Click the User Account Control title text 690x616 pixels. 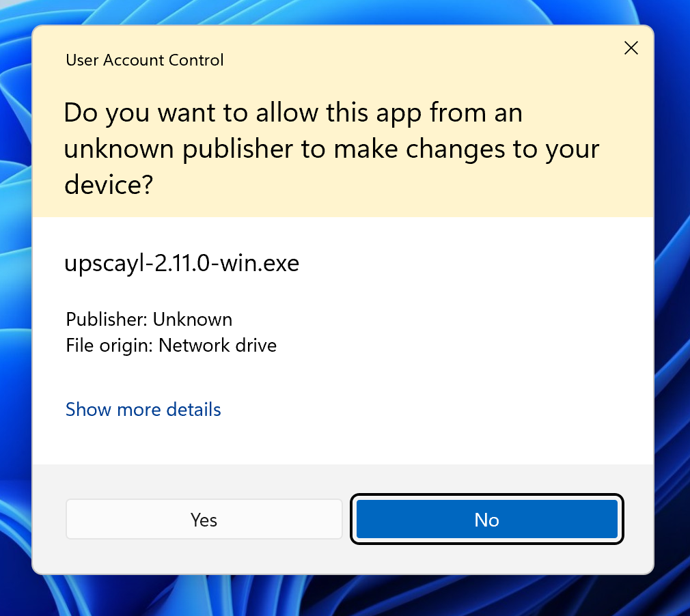tap(145, 60)
